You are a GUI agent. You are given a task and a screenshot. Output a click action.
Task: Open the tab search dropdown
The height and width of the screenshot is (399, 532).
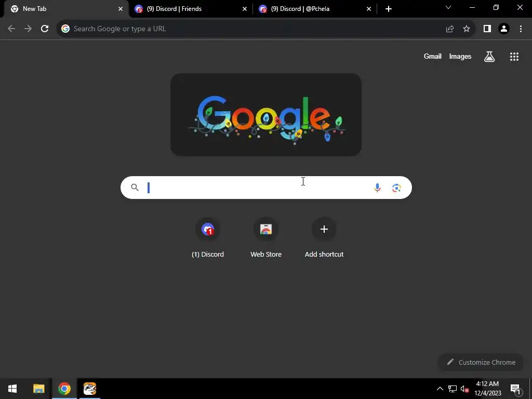(x=448, y=7)
